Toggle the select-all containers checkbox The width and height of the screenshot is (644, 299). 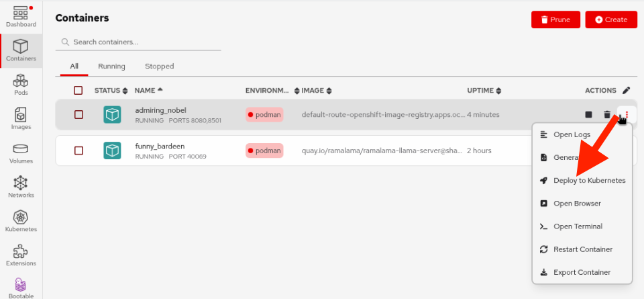78,91
